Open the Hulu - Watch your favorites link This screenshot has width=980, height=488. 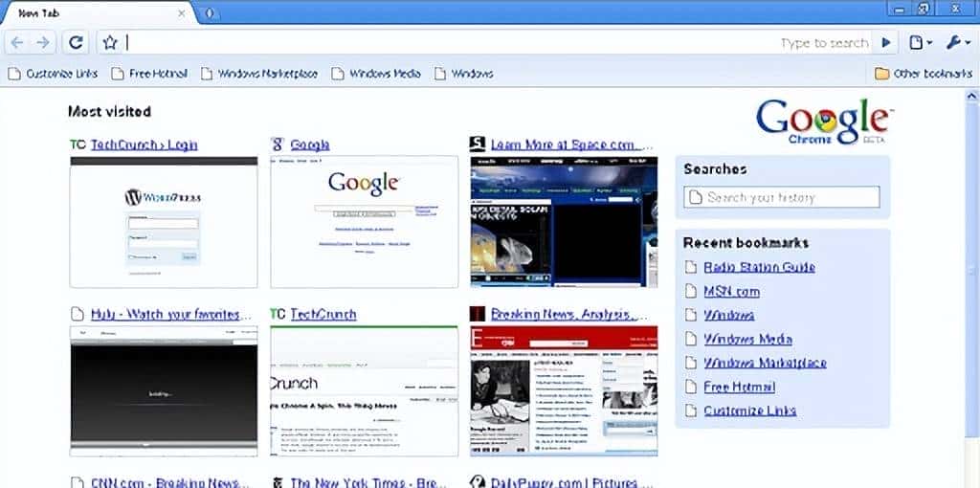(171, 314)
